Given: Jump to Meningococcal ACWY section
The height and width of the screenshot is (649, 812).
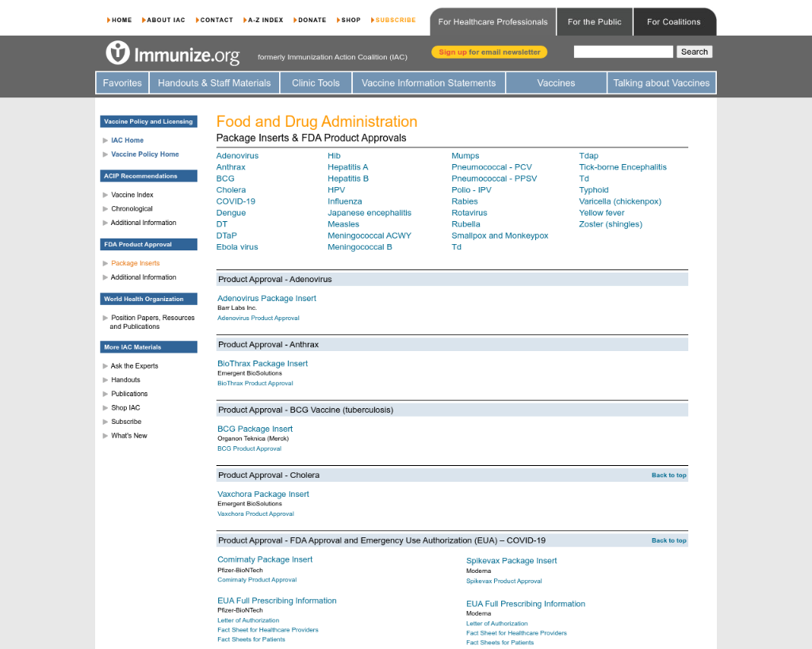Looking at the screenshot, I should [x=370, y=235].
